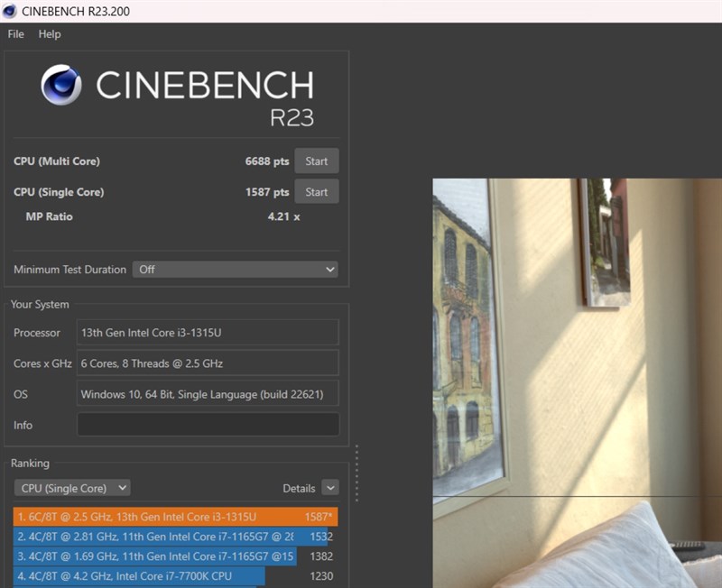Select the i7-1165G7 2.81 GHz ranking row
This screenshot has height=588, width=722.
click(175, 537)
